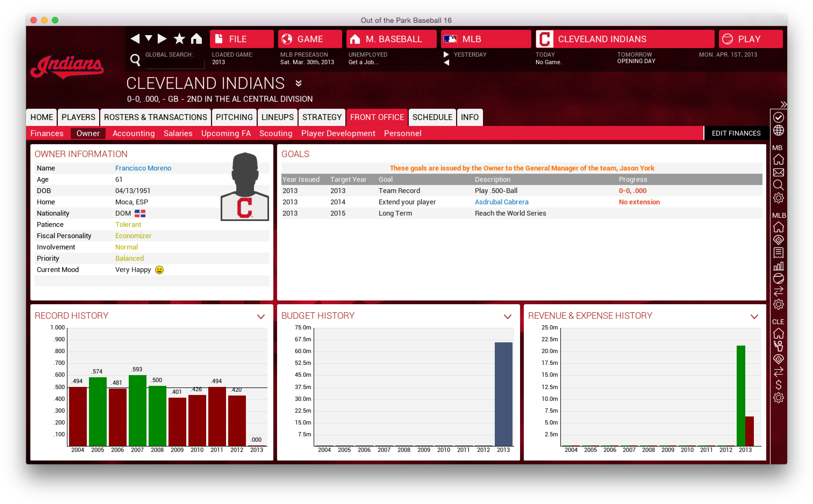Open the Finances subtab

point(47,133)
